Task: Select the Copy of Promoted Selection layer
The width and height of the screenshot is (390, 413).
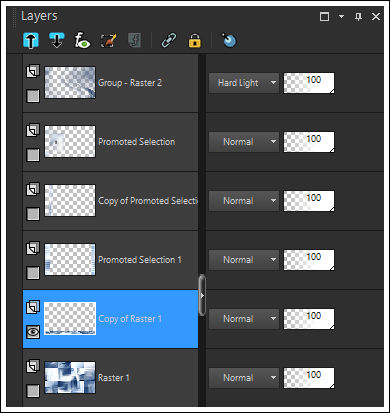Action: (110, 201)
